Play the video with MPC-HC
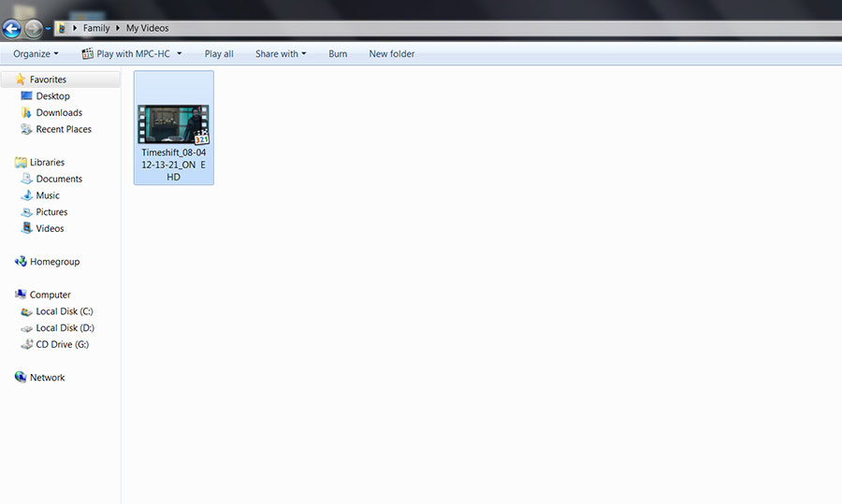The height and width of the screenshot is (504, 842). tap(133, 53)
